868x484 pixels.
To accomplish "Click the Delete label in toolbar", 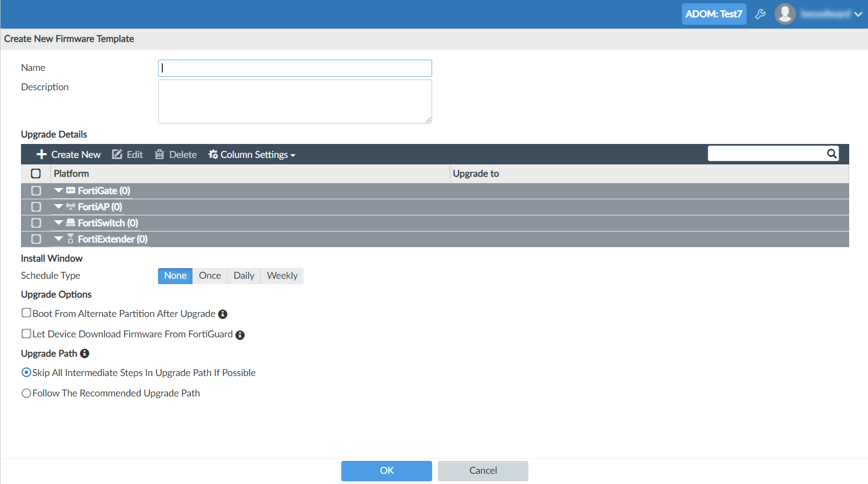I will click(183, 155).
